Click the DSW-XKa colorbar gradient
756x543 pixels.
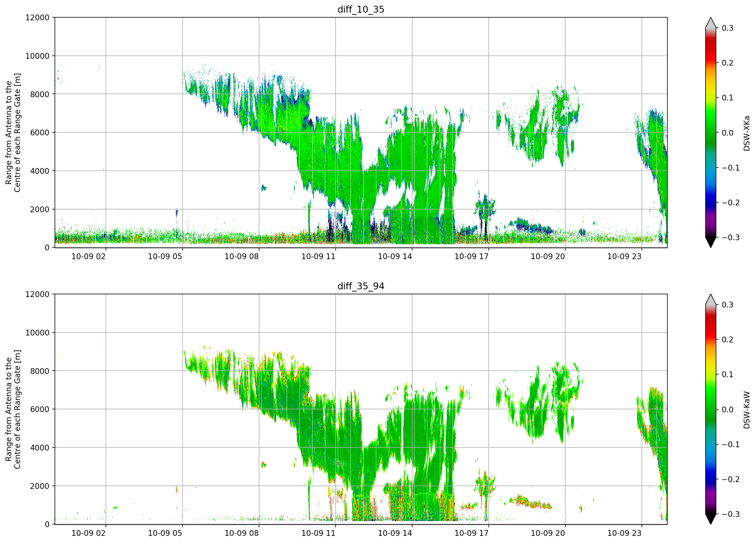coord(710,132)
